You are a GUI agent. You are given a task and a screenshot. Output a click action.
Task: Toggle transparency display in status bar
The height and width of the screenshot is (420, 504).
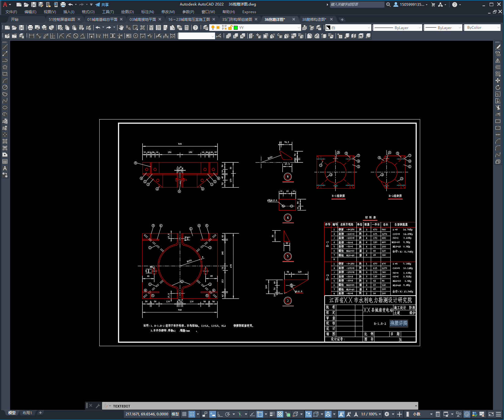(x=280, y=414)
